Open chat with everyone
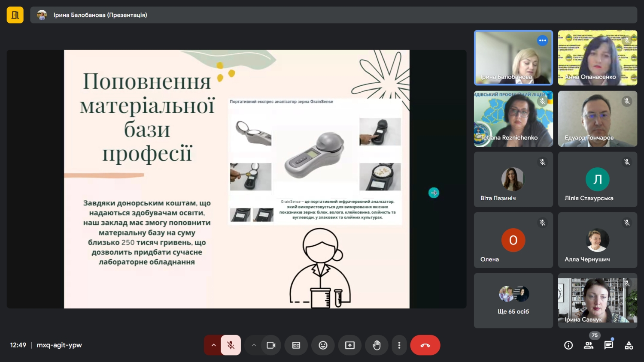 click(609, 345)
